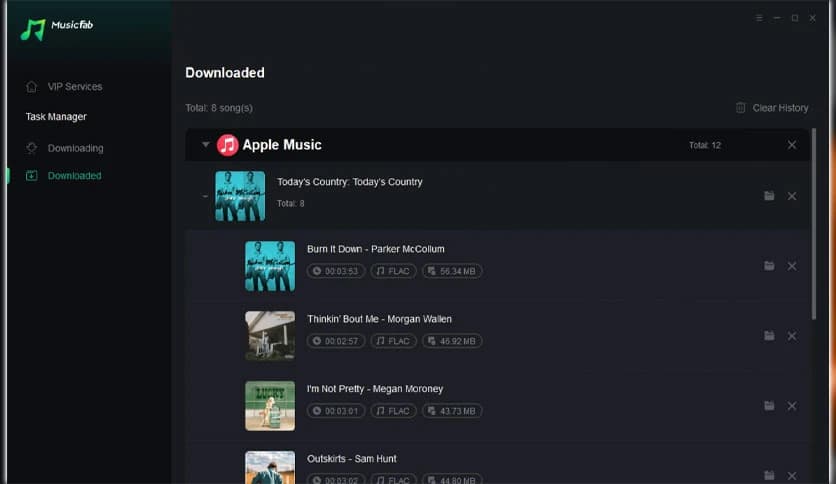This screenshot has width=836, height=484.
Task: Remove Burn It Down from list
Action: pos(792,266)
